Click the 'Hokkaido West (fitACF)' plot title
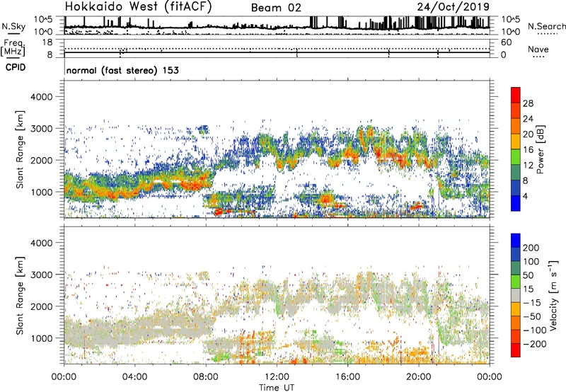The height and width of the screenshot is (392, 566). pyautogui.click(x=138, y=7)
